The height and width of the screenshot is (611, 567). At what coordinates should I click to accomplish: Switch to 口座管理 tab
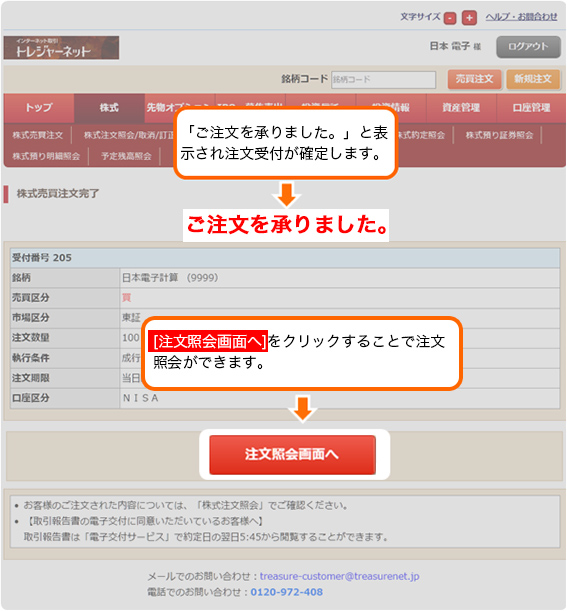pyautogui.click(x=531, y=108)
